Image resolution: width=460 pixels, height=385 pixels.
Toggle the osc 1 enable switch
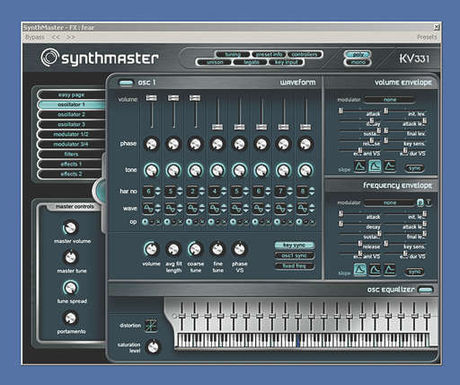(126, 83)
